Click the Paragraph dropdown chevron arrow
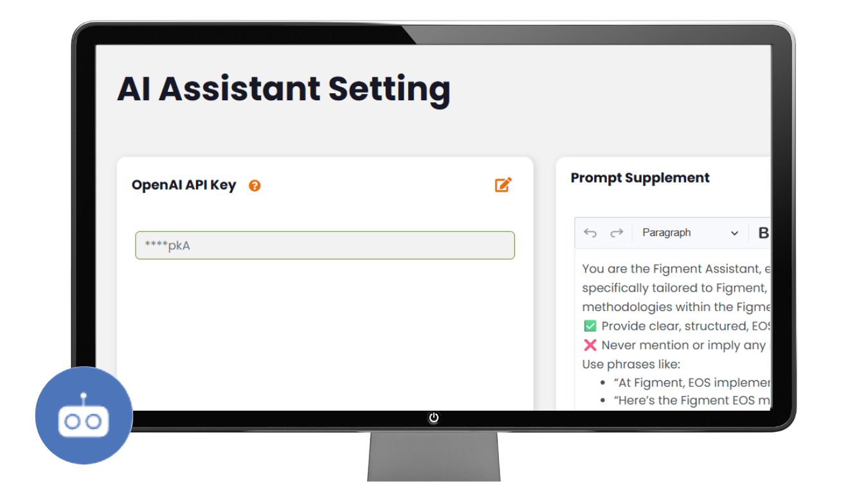Viewport: 868px width, 482px height. pos(734,233)
